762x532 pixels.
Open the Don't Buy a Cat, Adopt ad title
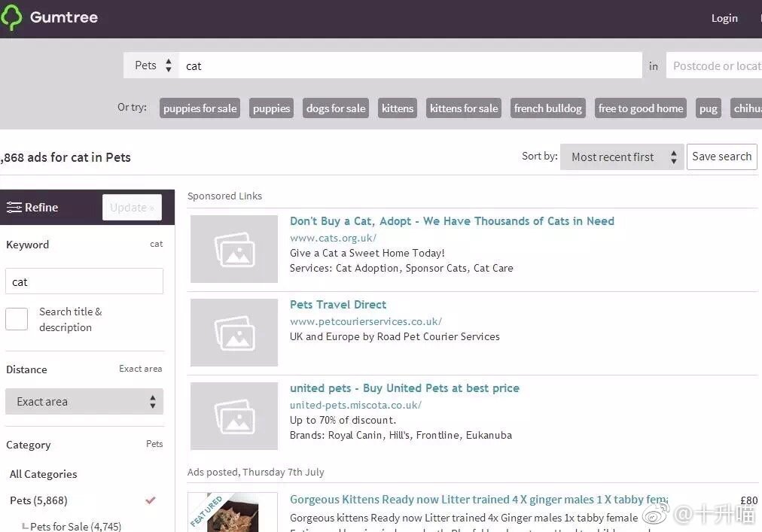tap(452, 221)
